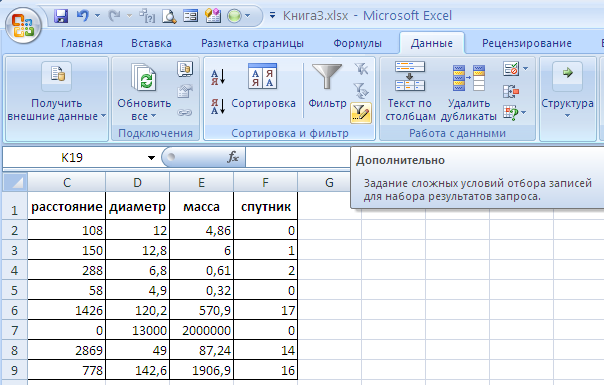604x385 pixels.
Task: Select column G header
Action: (329, 182)
